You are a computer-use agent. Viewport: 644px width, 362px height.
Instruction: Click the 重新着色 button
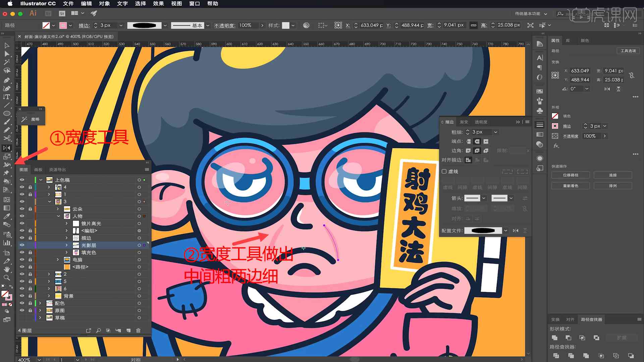[x=571, y=186]
